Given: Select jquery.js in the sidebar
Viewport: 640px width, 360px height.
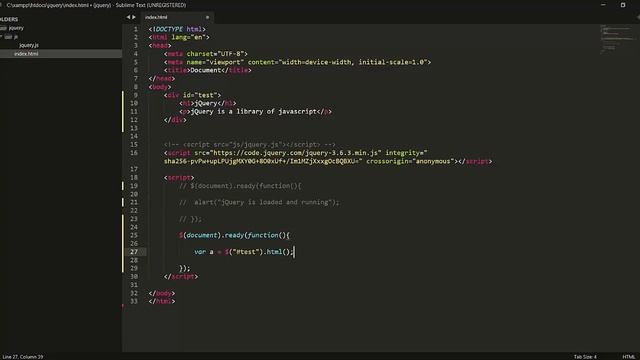Looking at the screenshot, I should point(29,45).
